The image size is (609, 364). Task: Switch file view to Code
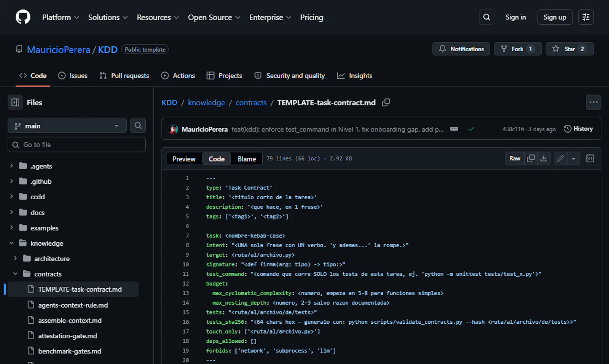[x=217, y=159]
